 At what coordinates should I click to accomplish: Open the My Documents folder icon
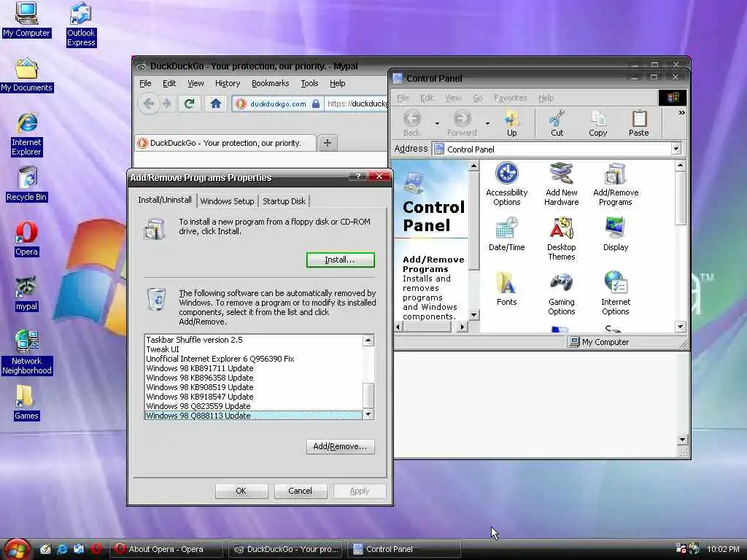27,75
